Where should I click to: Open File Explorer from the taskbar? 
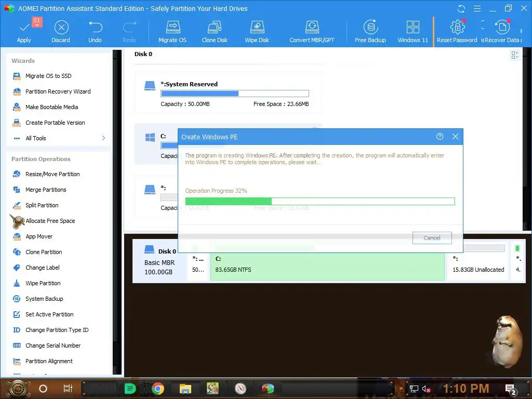tap(185, 389)
